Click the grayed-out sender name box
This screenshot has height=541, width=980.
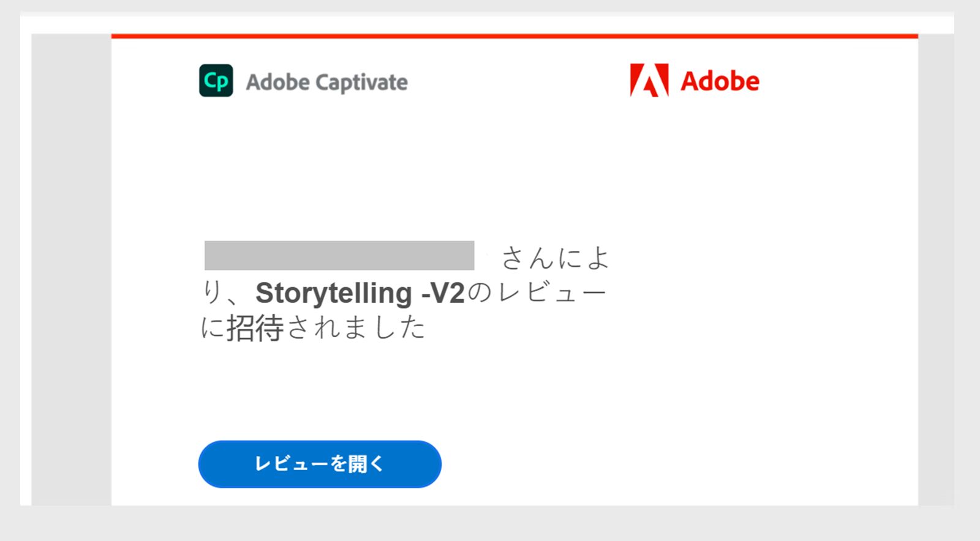tap(339, 256)
